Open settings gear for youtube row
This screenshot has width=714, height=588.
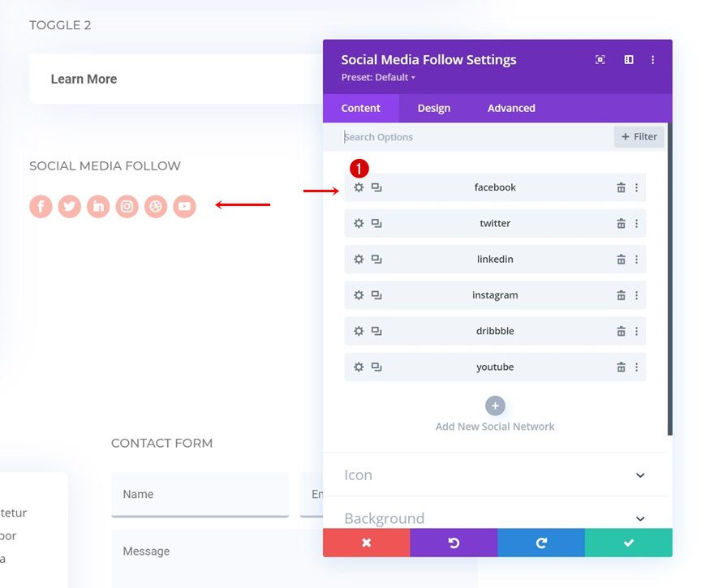pos(359,367)
